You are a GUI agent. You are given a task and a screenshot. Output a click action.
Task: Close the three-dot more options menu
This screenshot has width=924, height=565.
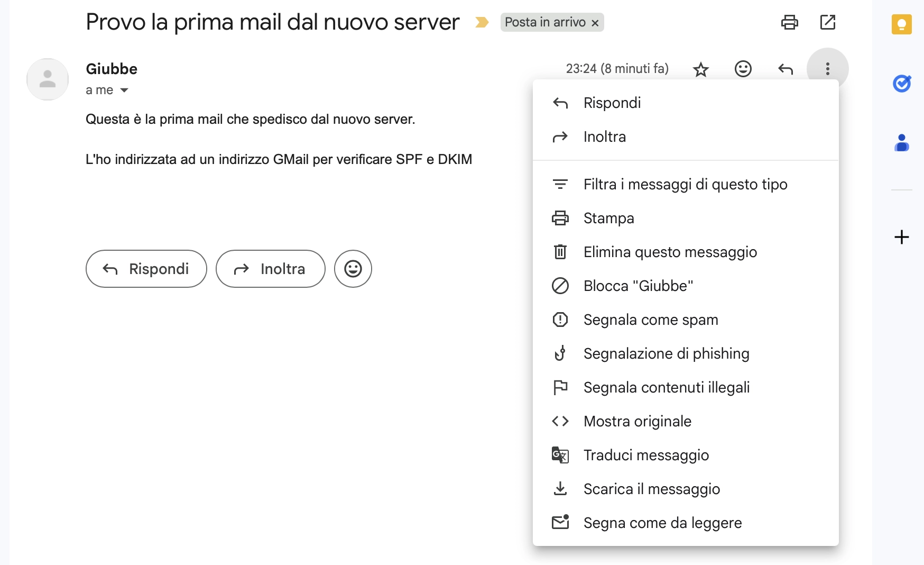point(827,69)
